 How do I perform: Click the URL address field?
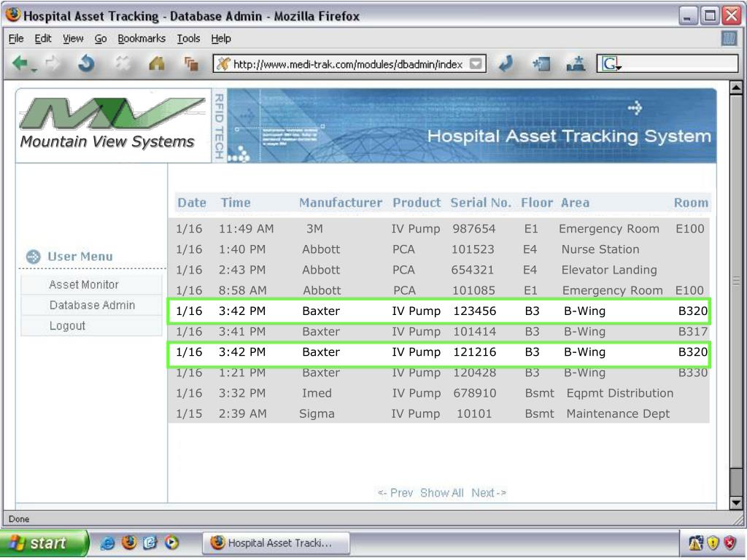348,64
